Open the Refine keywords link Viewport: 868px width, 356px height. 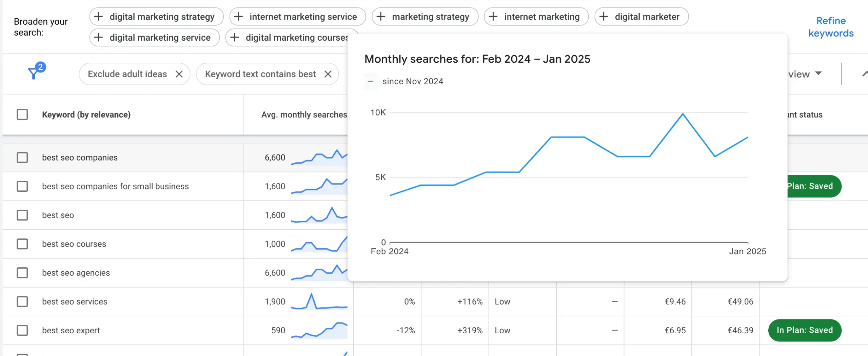pos(831,27)
